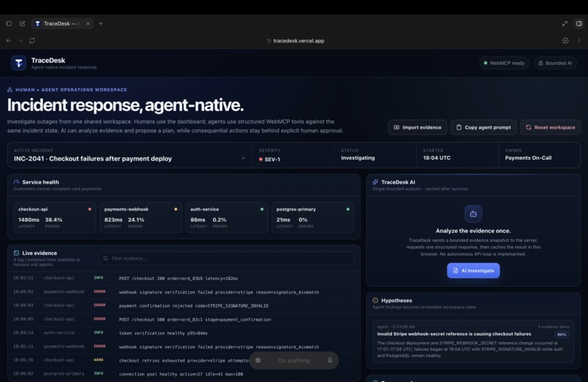
Task: Click the filter evidence magnifier icon
Action: [106, 258]
